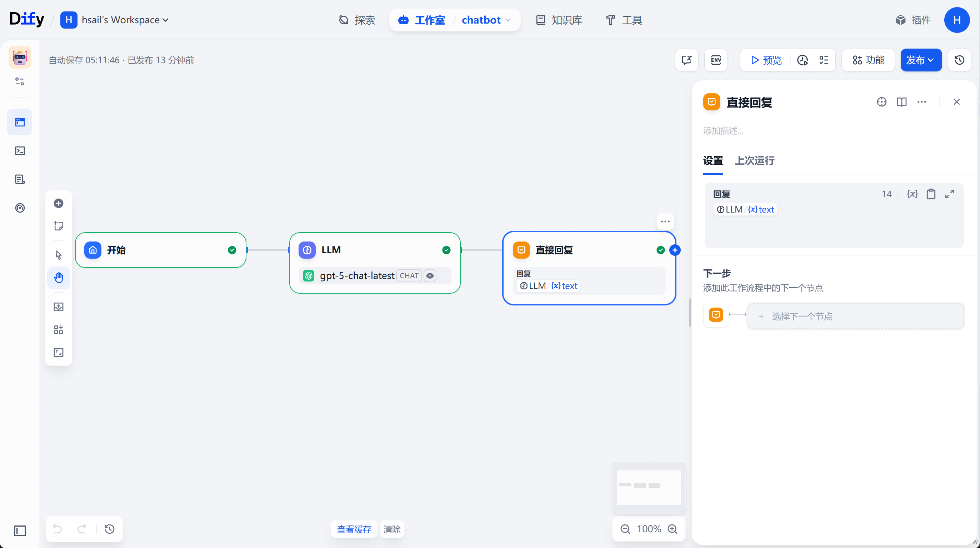The height and width of the screenshot is (548, 980).
Task: Open the 工具 tools menu
Action: pos(624,20)
